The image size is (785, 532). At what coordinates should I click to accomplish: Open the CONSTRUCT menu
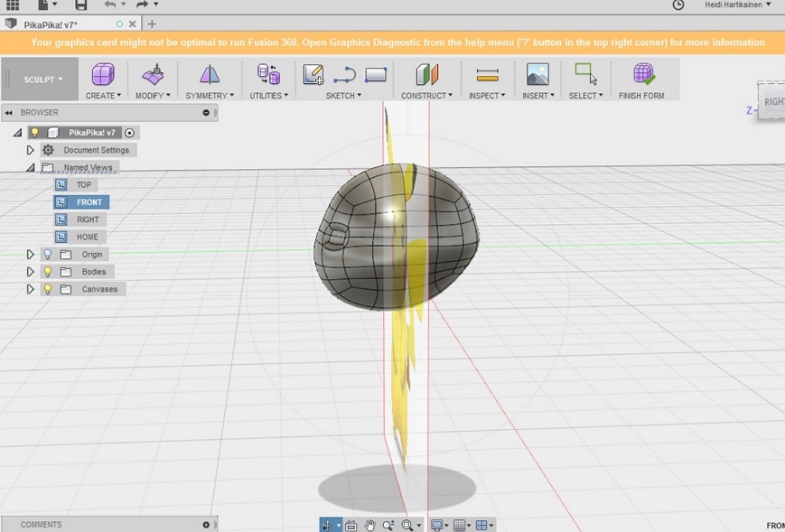(426, 96)
